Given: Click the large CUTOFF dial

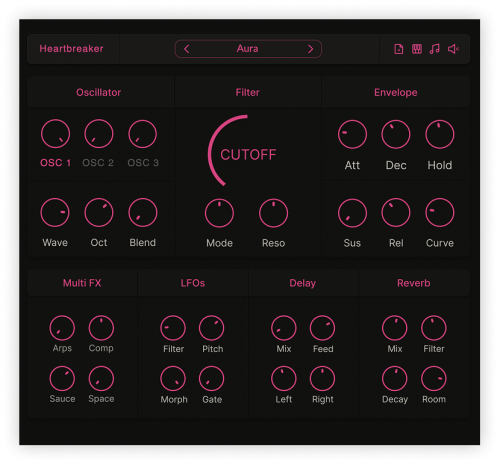Looking at the screenshot, I should pyautogui.click(x=247, y=152).
